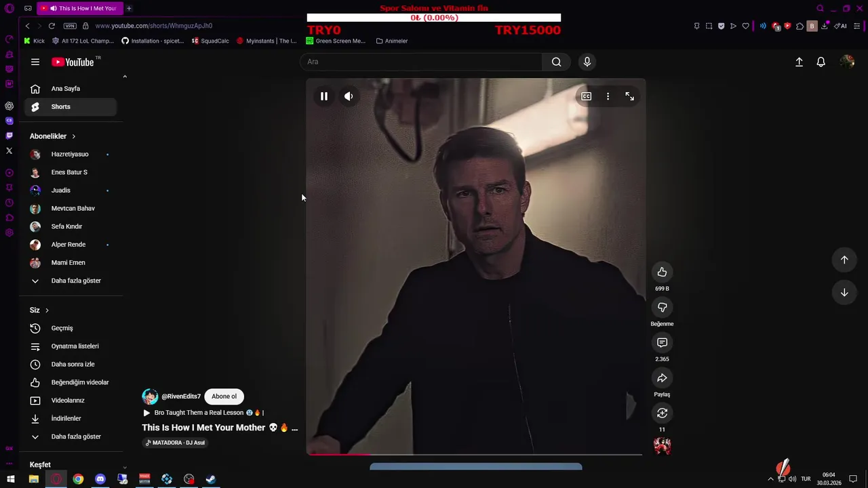Open İndirilenler in sidebar
The width and height of the screenshot is (868, 488).
(71, 419)
